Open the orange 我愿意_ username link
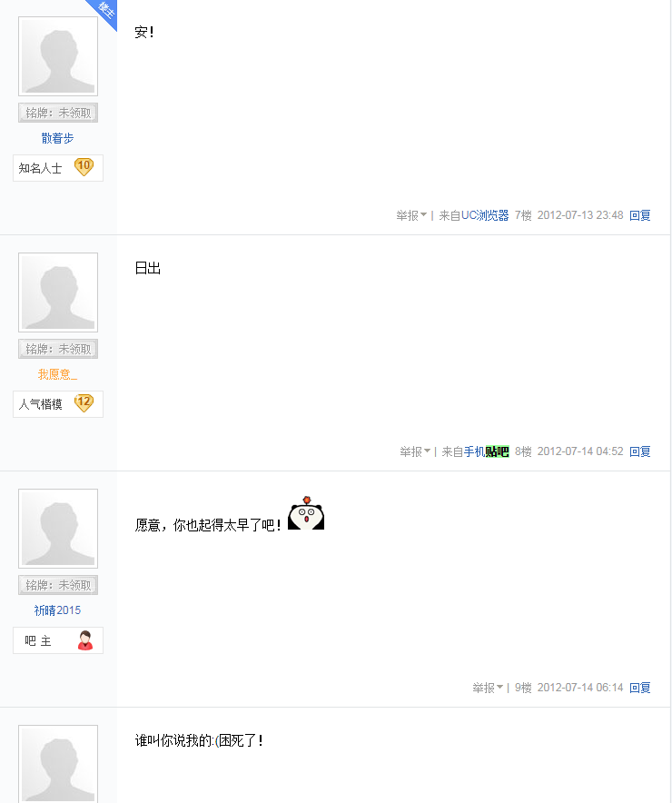 57,374
